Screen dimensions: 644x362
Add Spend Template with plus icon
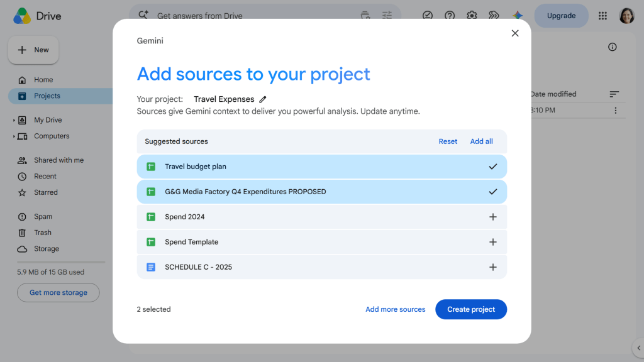(x=493, y=242)
